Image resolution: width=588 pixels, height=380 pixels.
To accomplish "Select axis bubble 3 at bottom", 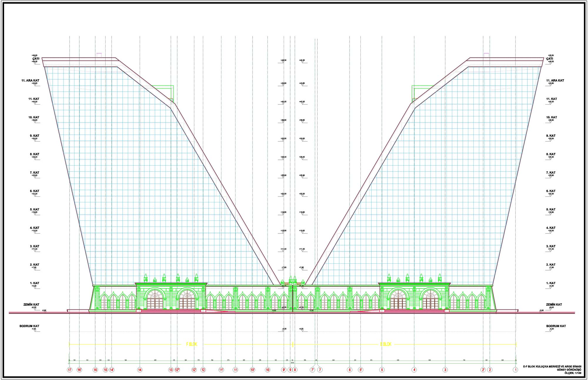I will [x=445, y=370].
